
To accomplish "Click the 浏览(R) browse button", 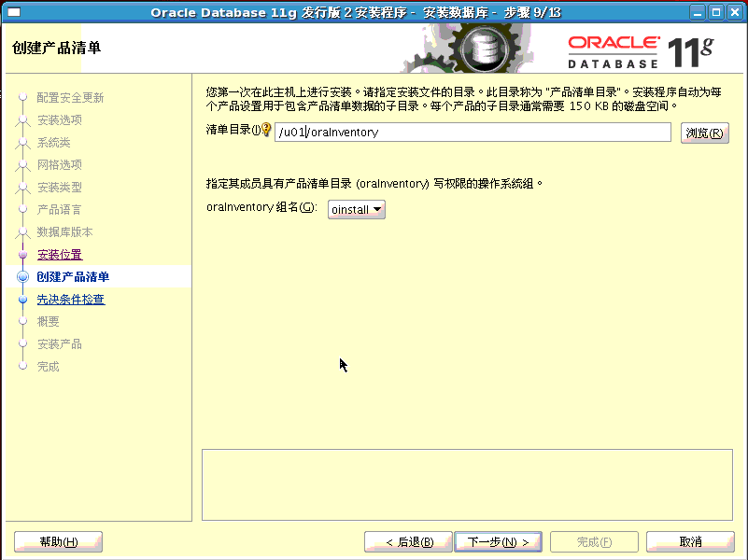I will 705,133.
